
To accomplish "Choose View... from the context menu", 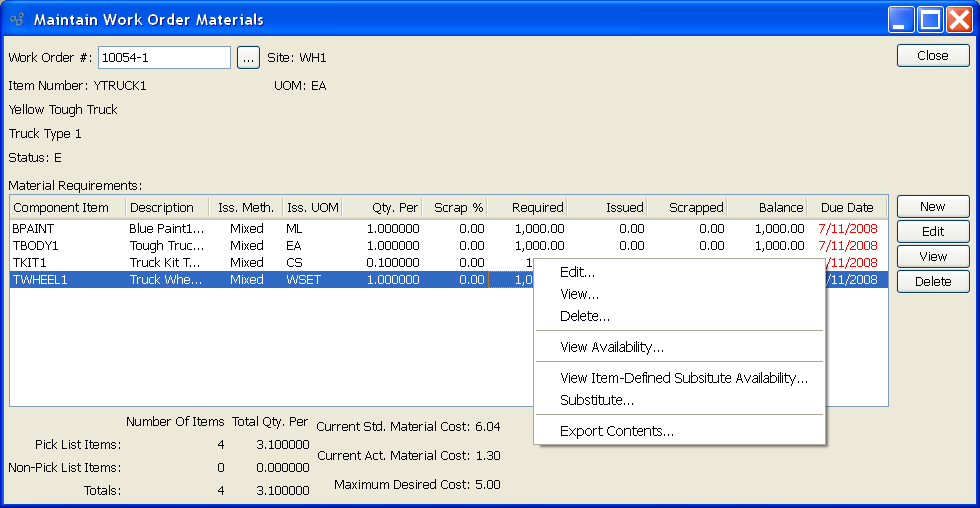I will coord(579,294).
